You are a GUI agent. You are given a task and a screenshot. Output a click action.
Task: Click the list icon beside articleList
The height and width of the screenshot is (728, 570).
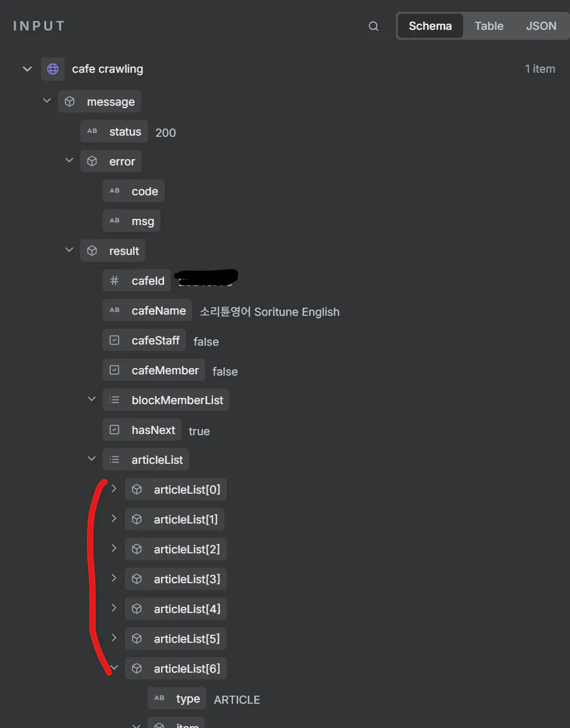click(x=114, y=460)
